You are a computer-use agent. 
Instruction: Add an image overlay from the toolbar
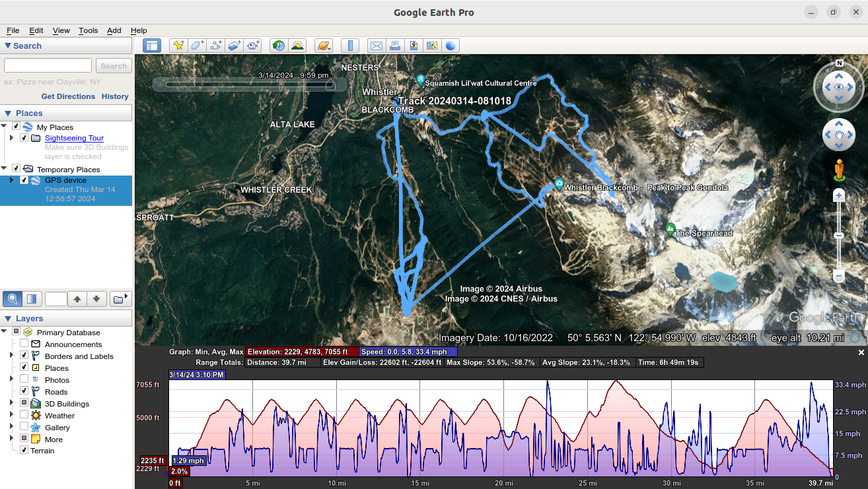coord(235,46)
